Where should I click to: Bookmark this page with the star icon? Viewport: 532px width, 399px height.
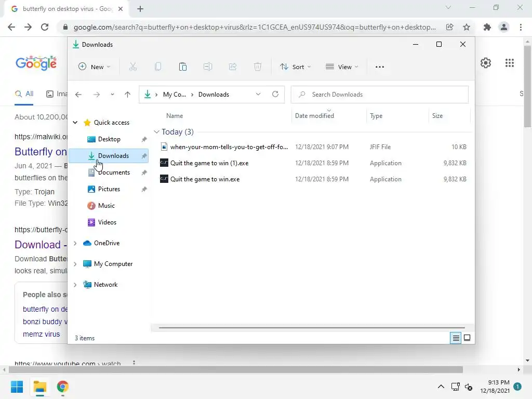click(467, 27)
